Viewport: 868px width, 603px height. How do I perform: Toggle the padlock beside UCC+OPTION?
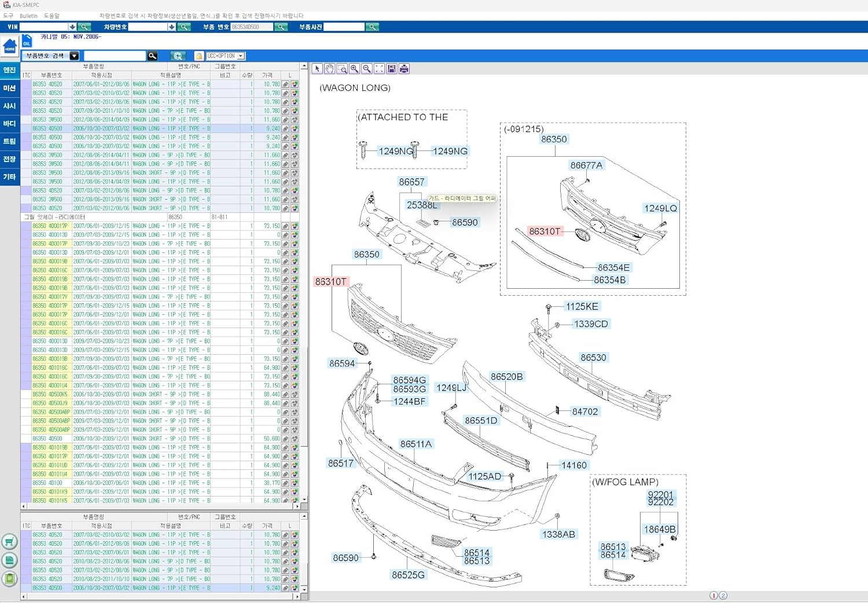point(198,56)
